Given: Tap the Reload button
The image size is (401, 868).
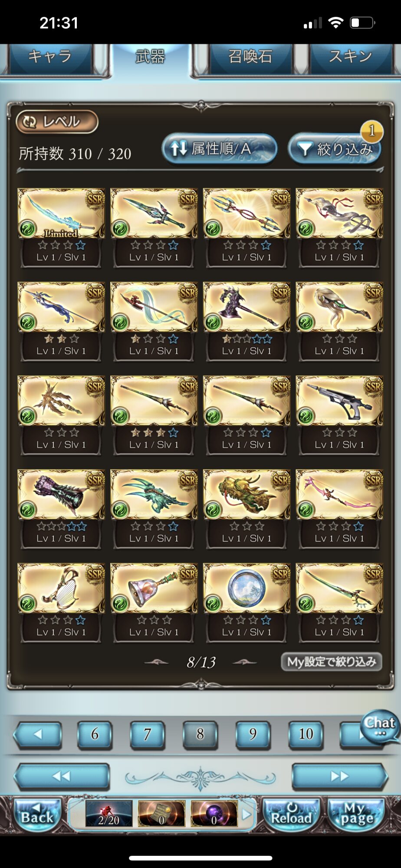Looking at the screenshot, I should tap(291, 814).
